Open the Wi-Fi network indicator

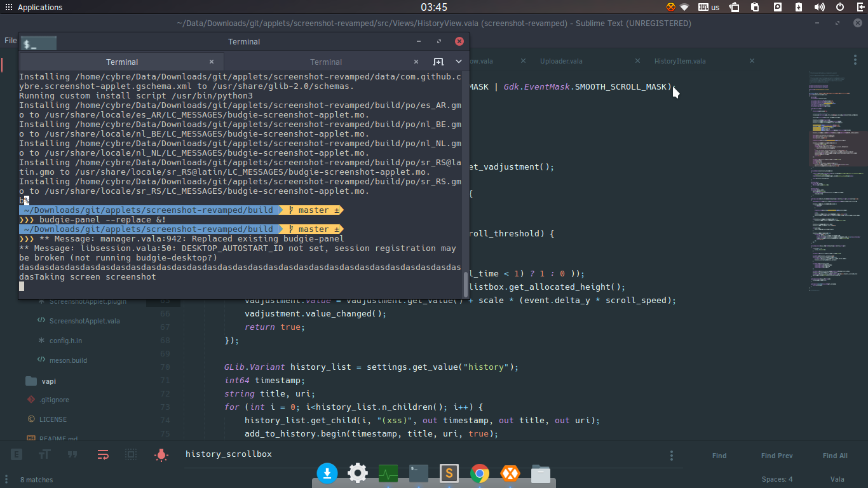point(684,7)
